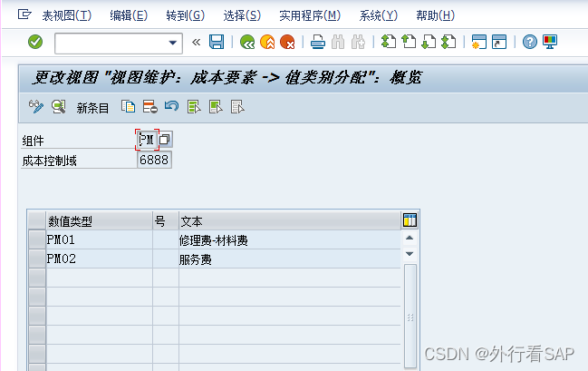
Task: Click the green checkmark Enter icon
Action: pos(35,42)
